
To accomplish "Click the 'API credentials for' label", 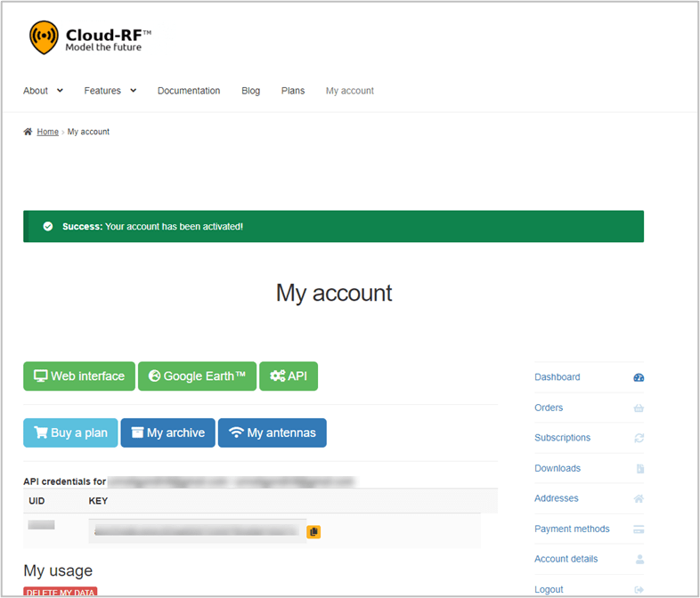I will click(65, 481).
